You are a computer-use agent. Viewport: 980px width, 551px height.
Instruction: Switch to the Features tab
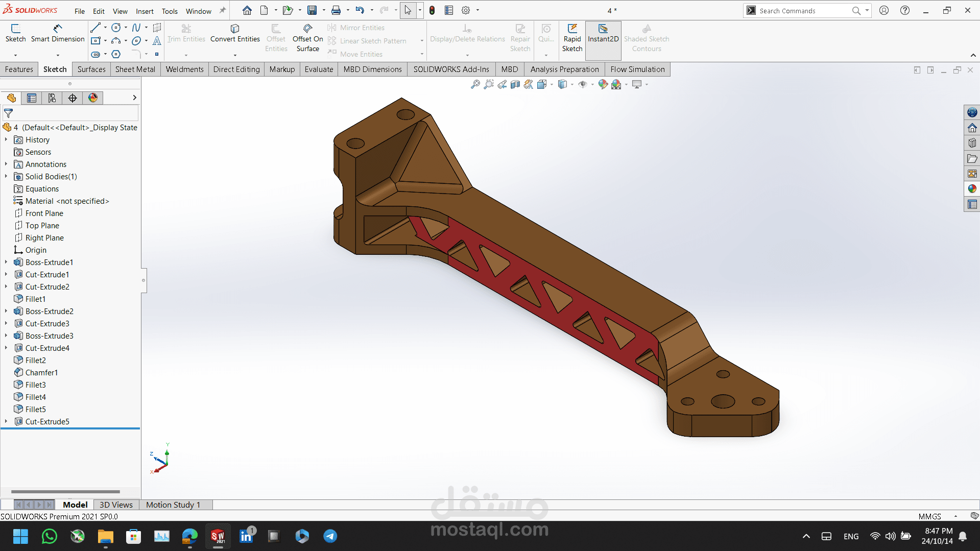[19, 69]
